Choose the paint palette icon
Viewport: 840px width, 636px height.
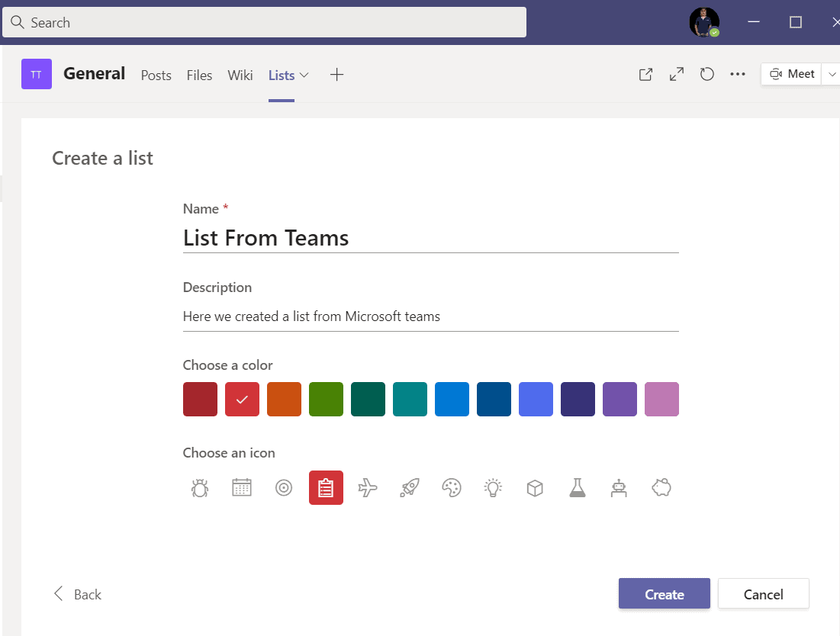coord(452,487)
